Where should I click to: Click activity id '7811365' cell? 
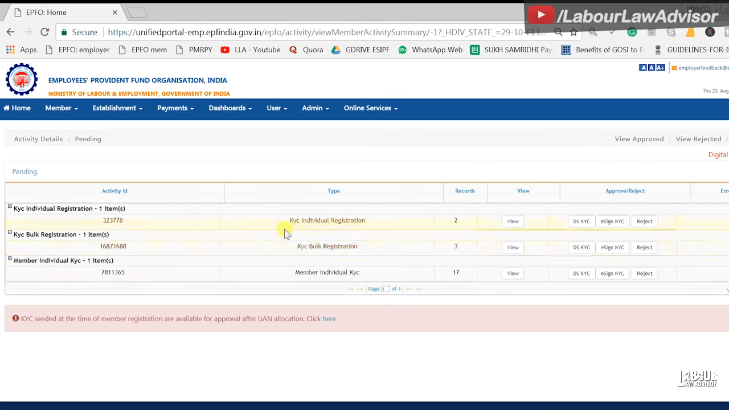113,272
